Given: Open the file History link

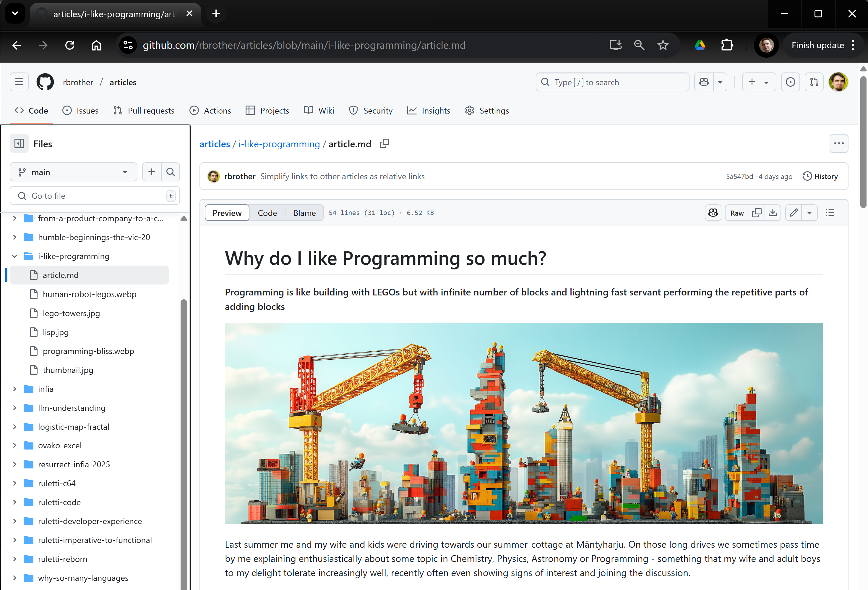Looking at the screenshot, I should click(x=820, y=176).
